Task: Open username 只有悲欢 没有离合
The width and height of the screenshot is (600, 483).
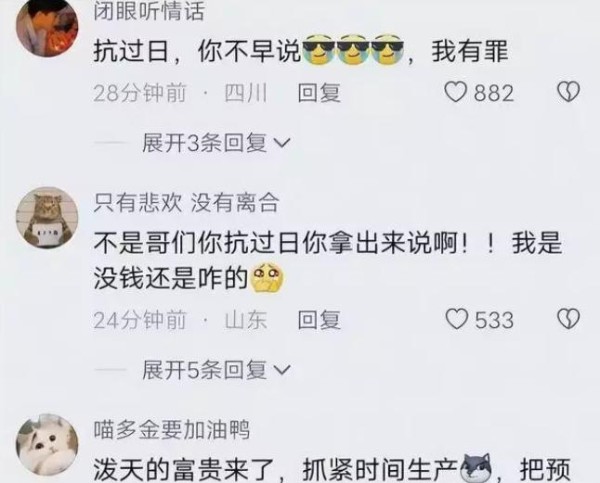Action: pos(186,202)
